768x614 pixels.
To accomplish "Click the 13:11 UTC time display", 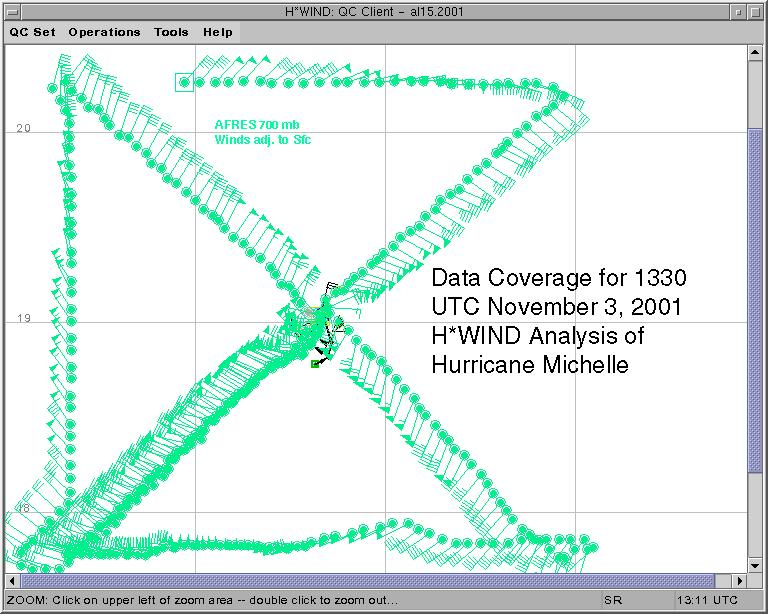I will tap(708, 600).
